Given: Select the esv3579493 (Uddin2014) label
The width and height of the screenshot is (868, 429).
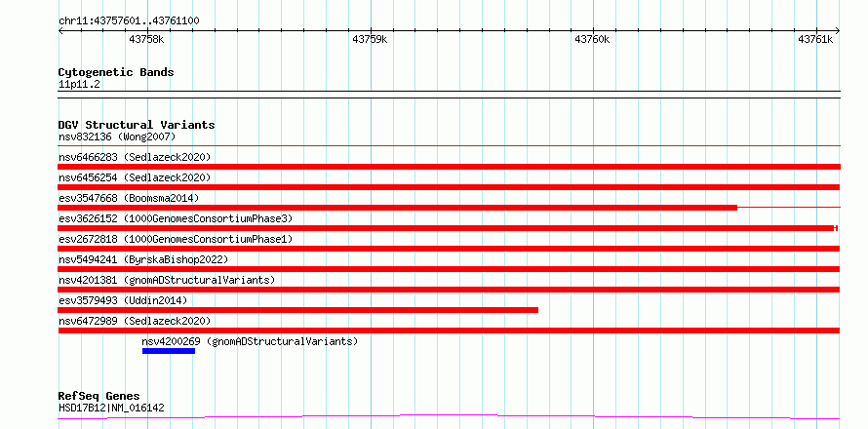Looking at the screenshot, I should 123,300.
